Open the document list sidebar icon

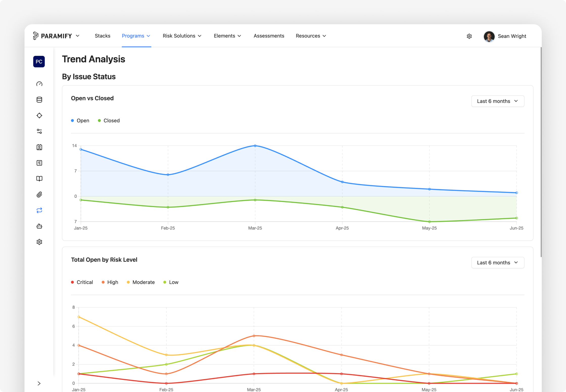pos(39,163)
